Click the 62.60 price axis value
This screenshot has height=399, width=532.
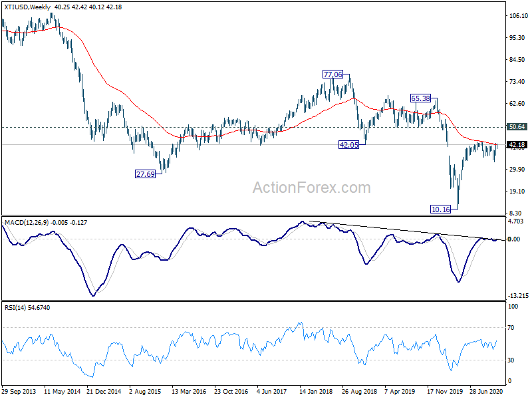pos(517,104)
